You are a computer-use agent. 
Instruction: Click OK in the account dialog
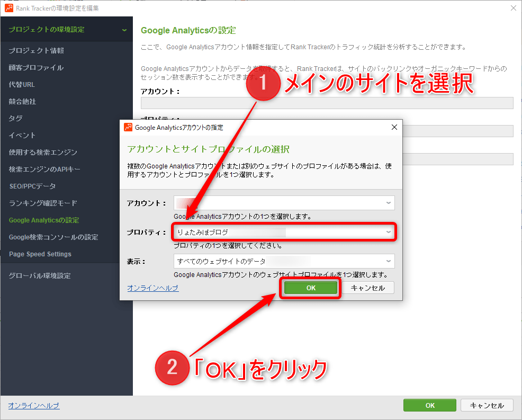tap(311, 288)
